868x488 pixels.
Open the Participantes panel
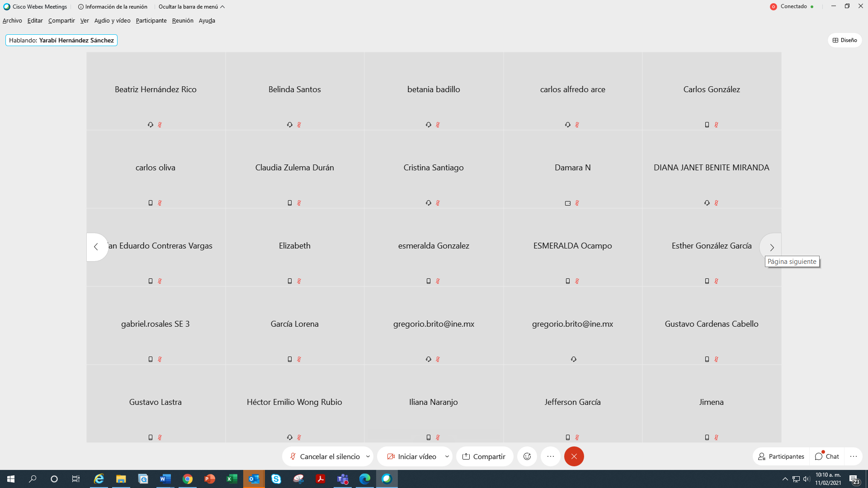(781, 457)
